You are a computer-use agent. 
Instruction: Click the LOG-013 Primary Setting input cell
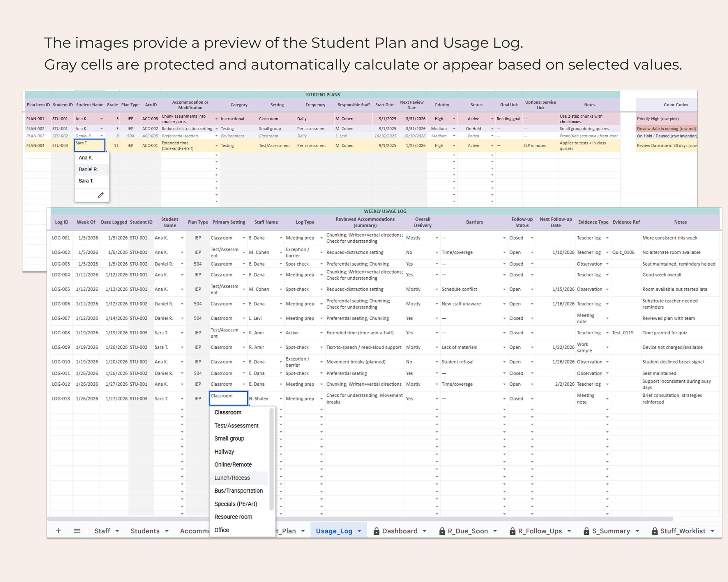click(x=229, y=398)
